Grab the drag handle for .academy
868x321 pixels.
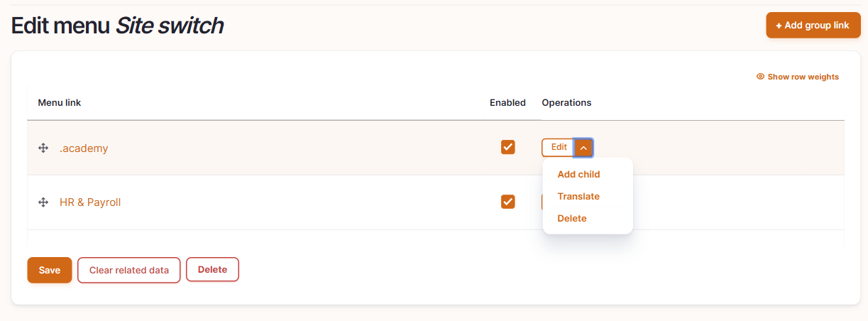(x=43, y=148)
